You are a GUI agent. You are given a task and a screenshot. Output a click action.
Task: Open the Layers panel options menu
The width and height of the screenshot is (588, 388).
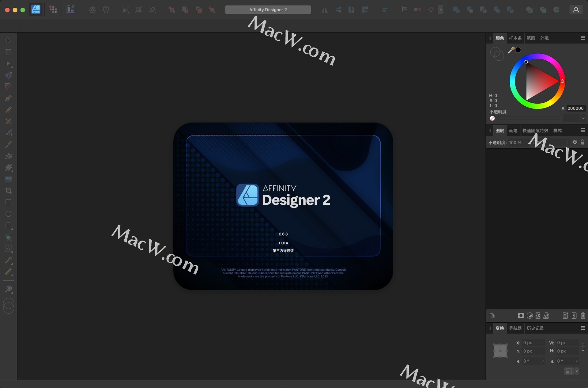(x=583, y=131)
